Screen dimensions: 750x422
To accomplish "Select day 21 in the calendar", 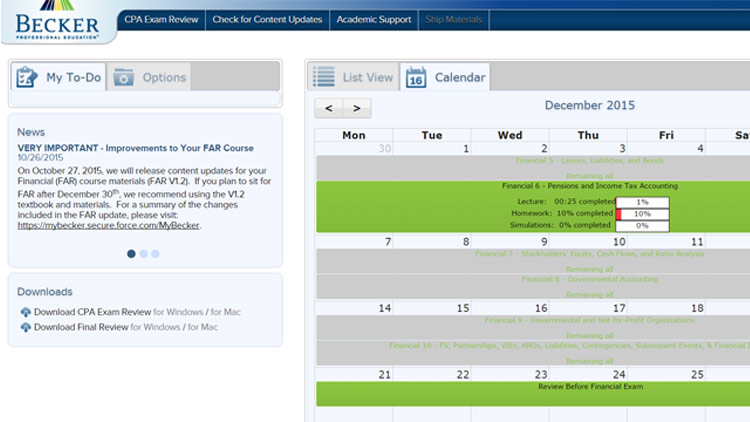I will [385, 375].
